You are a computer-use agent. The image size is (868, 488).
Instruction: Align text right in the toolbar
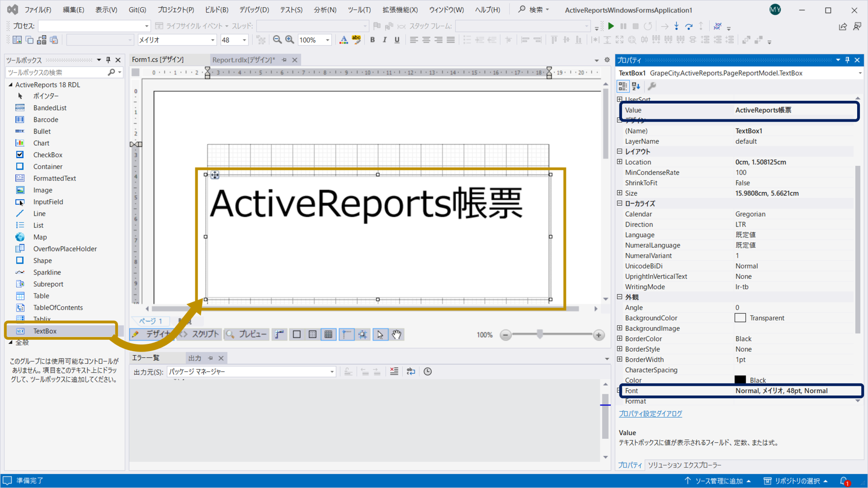[x=439, y=40]
